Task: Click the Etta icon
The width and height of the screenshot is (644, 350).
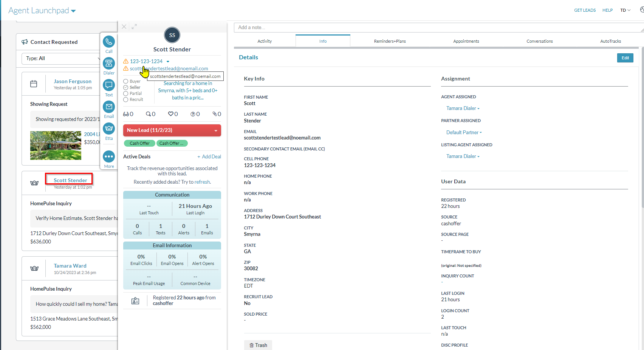Action: pos(109,129)
